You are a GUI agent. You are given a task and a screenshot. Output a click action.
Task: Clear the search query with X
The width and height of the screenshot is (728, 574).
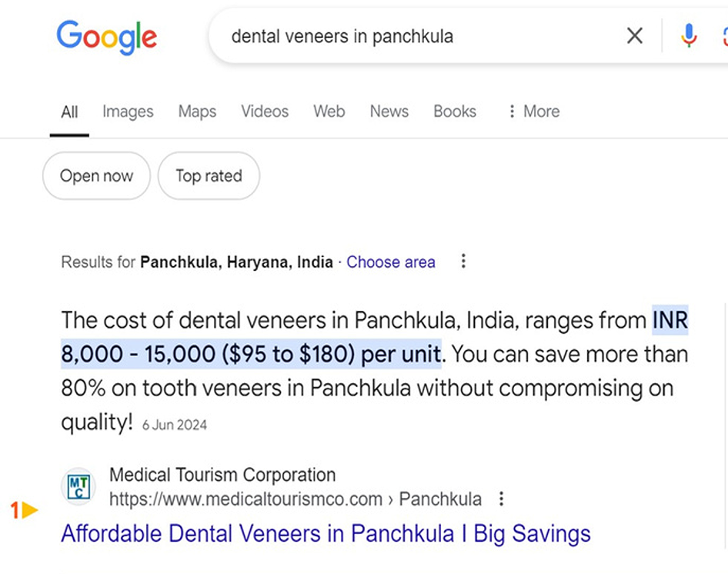(634, 35)
